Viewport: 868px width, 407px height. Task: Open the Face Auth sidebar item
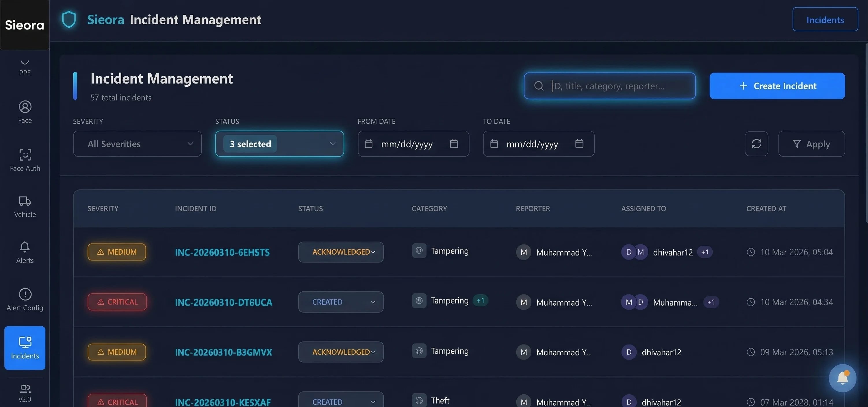pyautogui.click(x=25, y=160)
